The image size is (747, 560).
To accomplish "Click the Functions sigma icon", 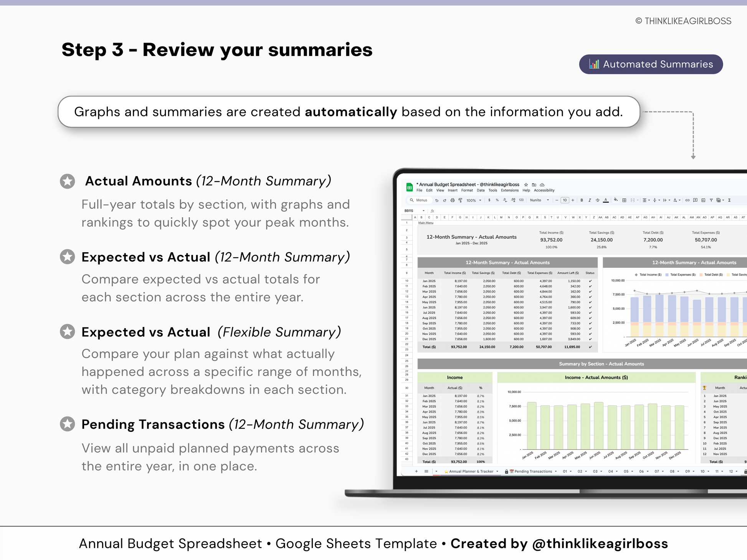I will tap(729, 200).
